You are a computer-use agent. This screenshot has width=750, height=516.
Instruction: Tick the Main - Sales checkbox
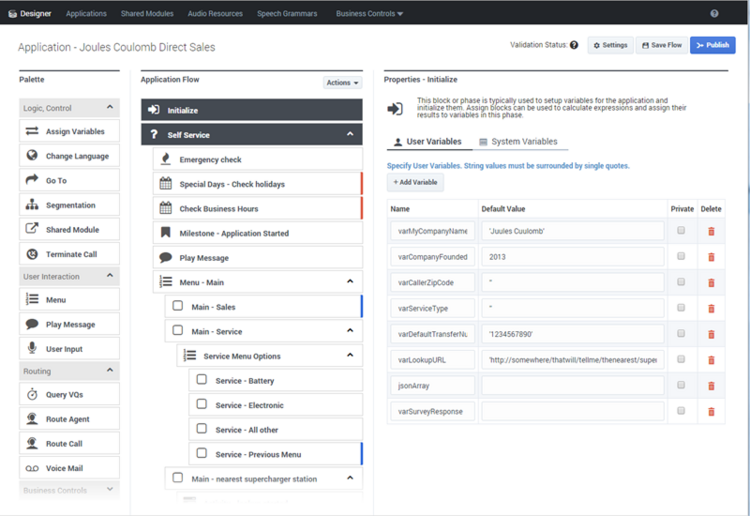point(177,306)
